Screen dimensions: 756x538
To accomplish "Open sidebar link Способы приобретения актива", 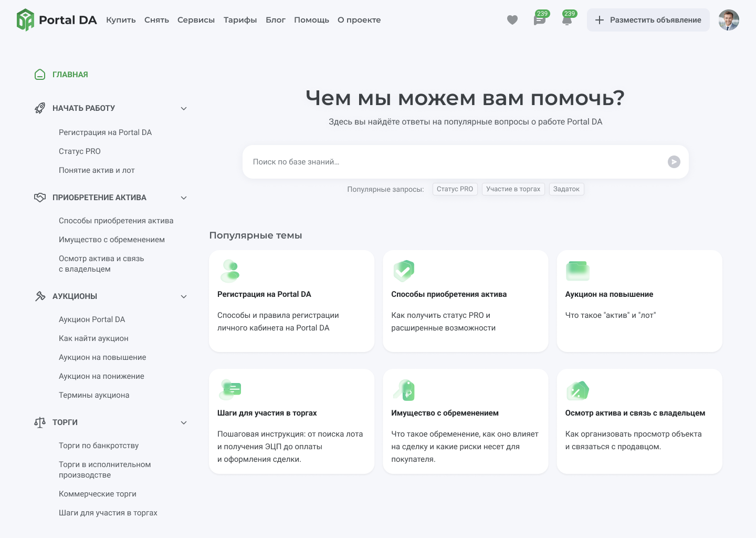I will (116, 221).
